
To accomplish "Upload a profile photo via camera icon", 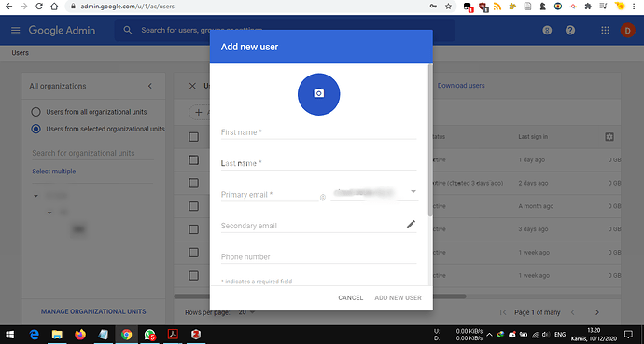I will [318, 94].
